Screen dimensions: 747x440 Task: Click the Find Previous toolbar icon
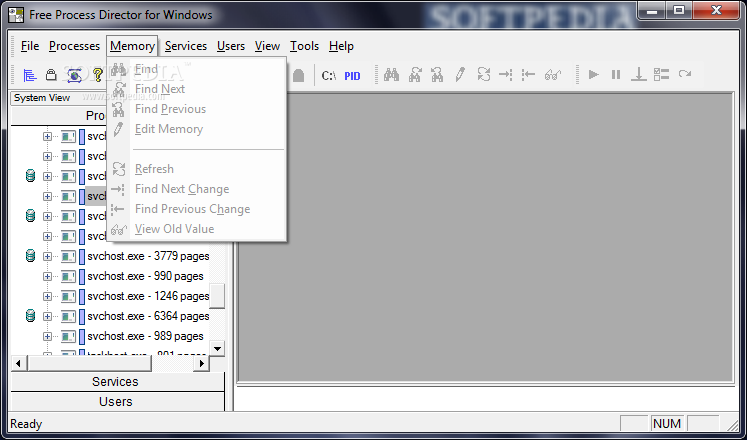tap(437, 75)
